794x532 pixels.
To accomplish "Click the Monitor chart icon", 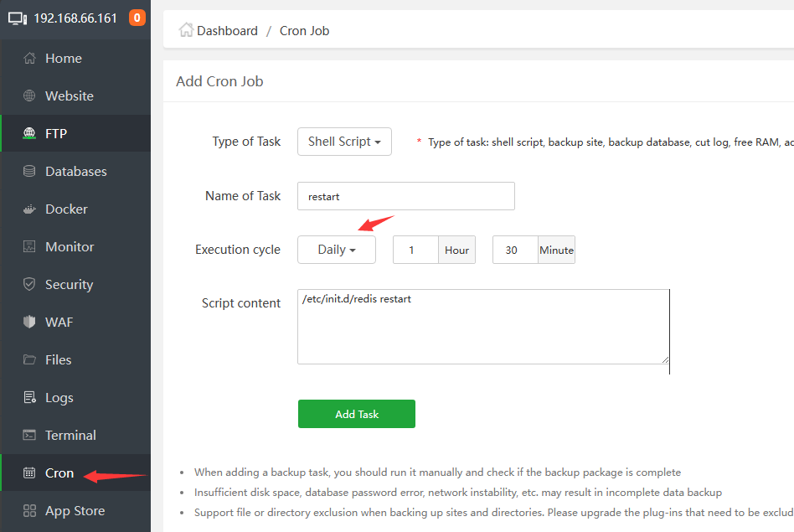I will coord(29,247).
